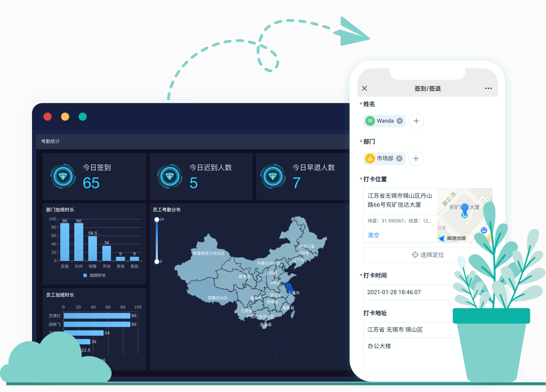The width and height of the screenshot is (546, 392).
Task: Add another person with plus button
Action: point(416,121)
